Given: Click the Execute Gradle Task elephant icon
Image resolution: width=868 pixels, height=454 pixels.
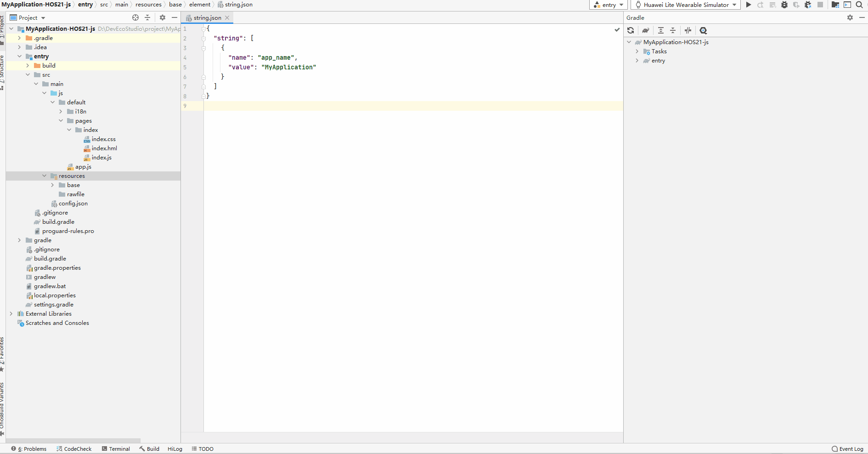Looking at the screenshot, I should [x=646, y=30].
